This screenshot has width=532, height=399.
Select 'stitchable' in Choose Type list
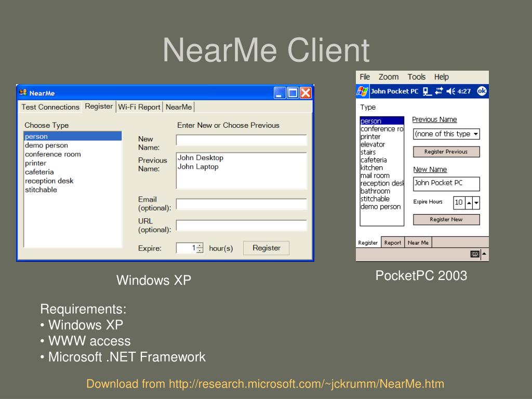(73, 190)
